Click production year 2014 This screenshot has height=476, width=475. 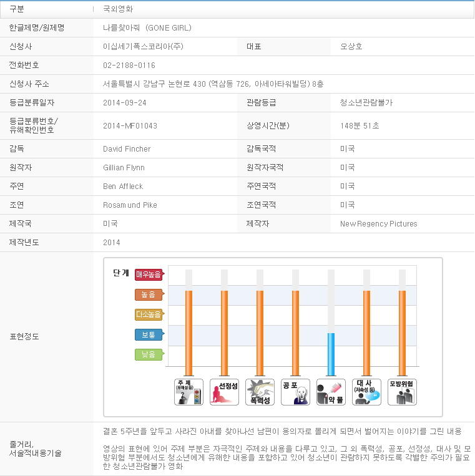coord(112,243)
